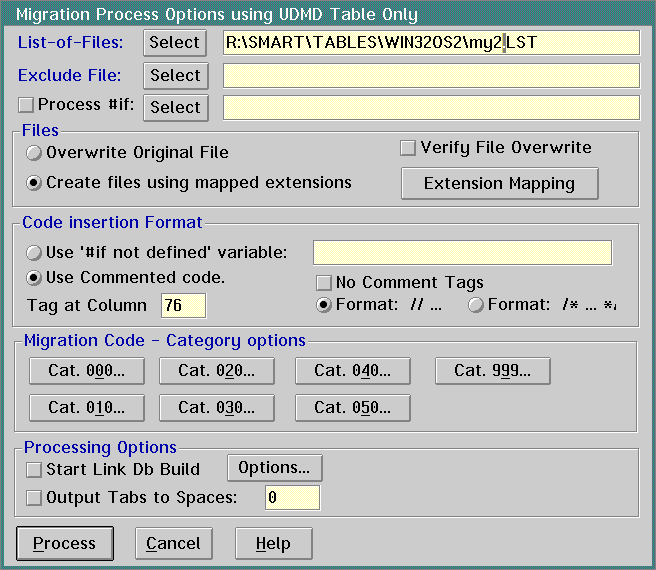Toggle Verify File Overwrite checkbox
656x570 pixels.
pyautogui.click(x=408, y=148)
